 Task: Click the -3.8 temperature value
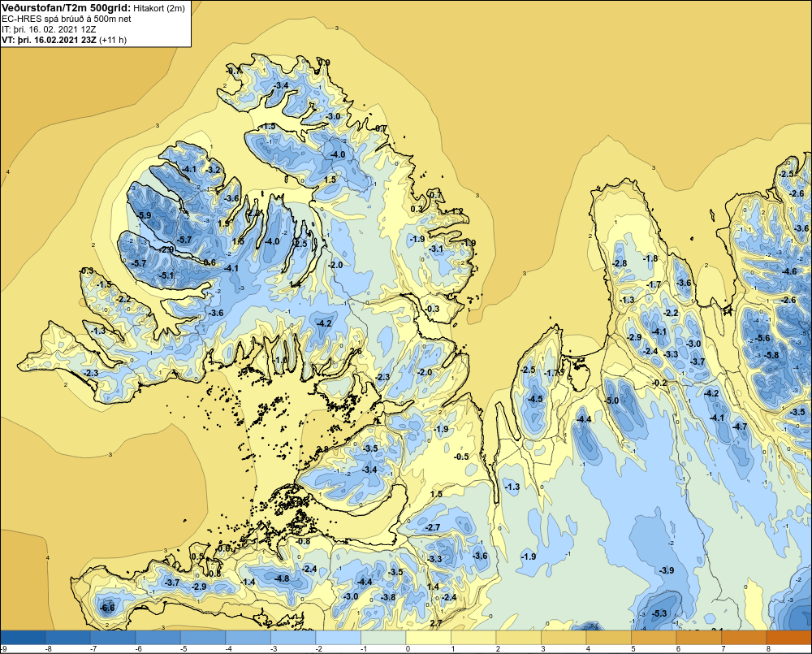click(388, 597)
